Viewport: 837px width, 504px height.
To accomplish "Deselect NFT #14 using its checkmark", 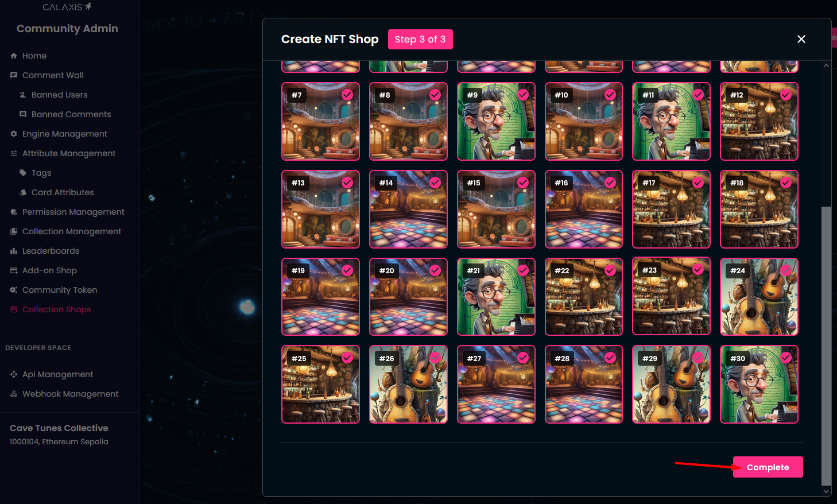I will coord(435,182).
